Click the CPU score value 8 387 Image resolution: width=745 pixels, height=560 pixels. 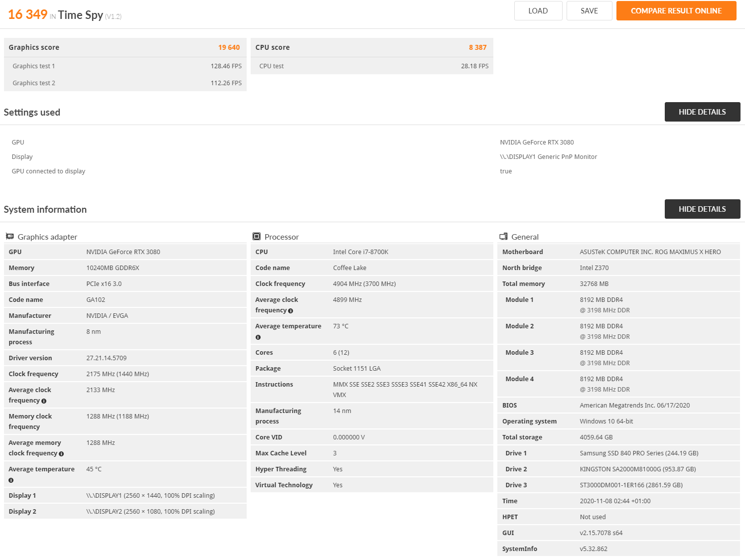(477, 47)
